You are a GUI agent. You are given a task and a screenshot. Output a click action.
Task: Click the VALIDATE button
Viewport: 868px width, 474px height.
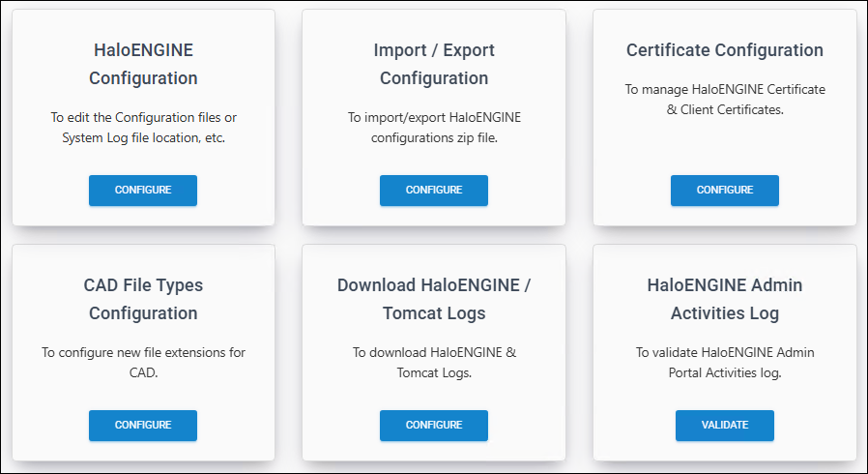click(724, 426)
